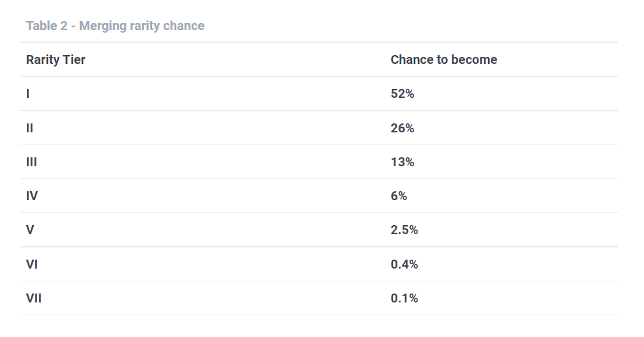Image resolution: width=644 pixels, height=337 pixels.
Task: Select the rarity tier III cell
Action: point(31,162)
